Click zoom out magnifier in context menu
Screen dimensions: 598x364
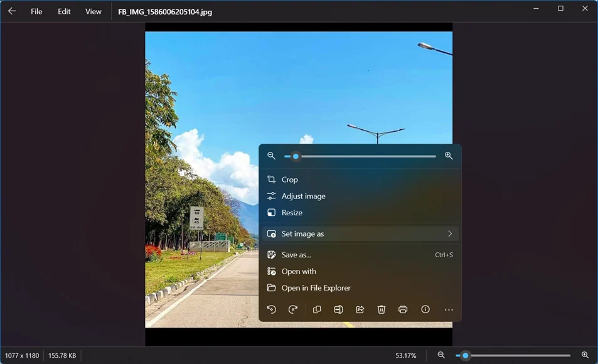coord(271,156)
